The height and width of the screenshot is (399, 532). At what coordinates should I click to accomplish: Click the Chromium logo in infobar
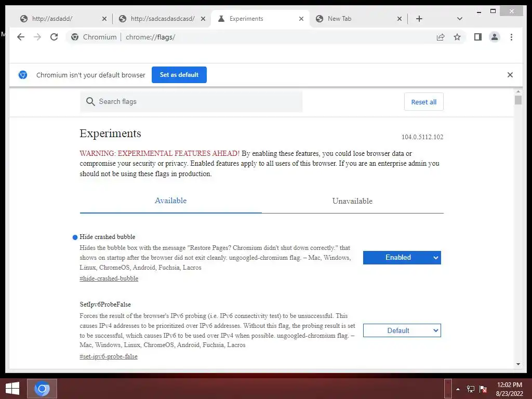point(23,75)
